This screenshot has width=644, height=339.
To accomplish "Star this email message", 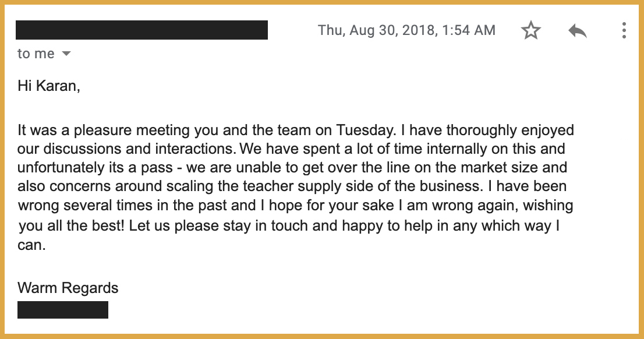I will click(530, 30).
